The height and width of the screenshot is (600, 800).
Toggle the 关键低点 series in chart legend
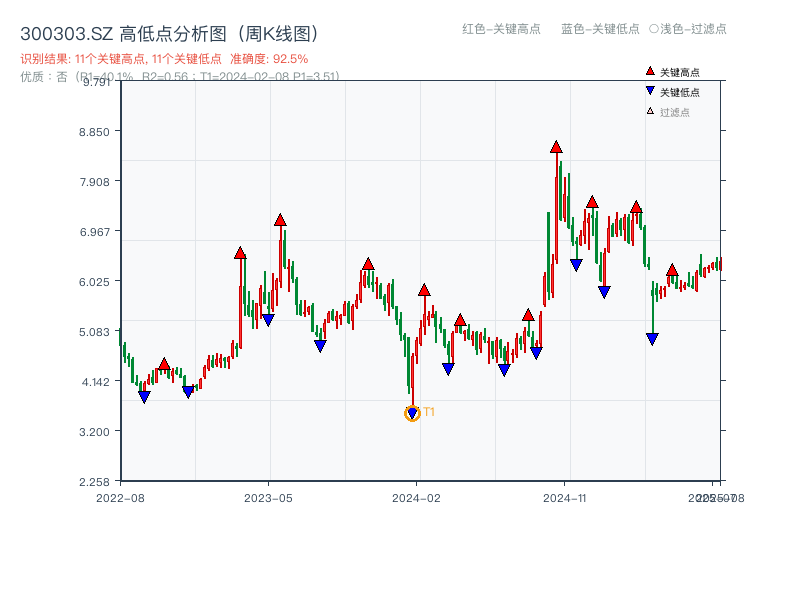point(672,92)
